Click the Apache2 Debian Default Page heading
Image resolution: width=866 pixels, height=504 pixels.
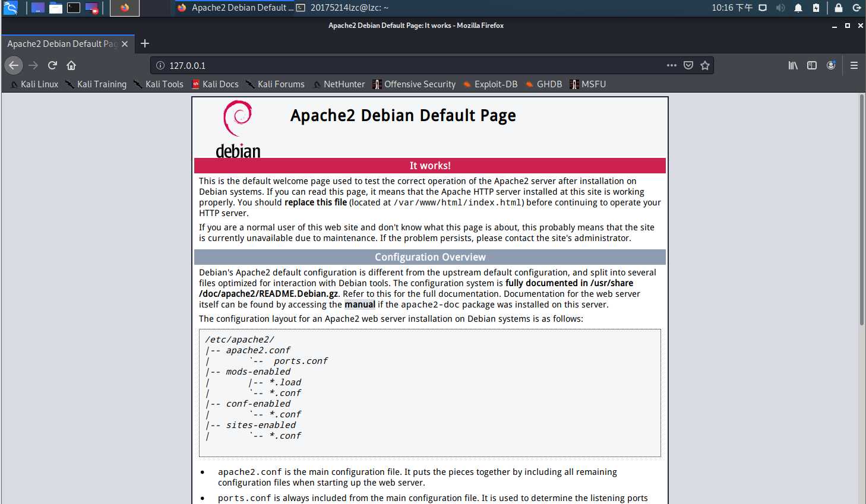[403, 115]
